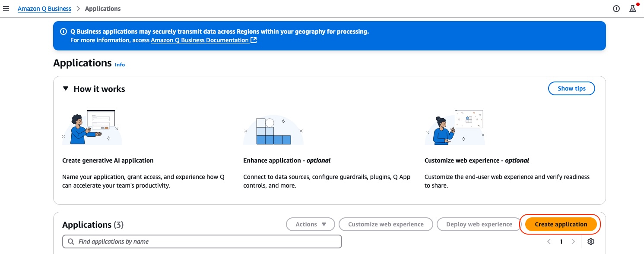Collapse the How it works section
Image resolution: width=644 pixels, height=254 pixels.
66,88
